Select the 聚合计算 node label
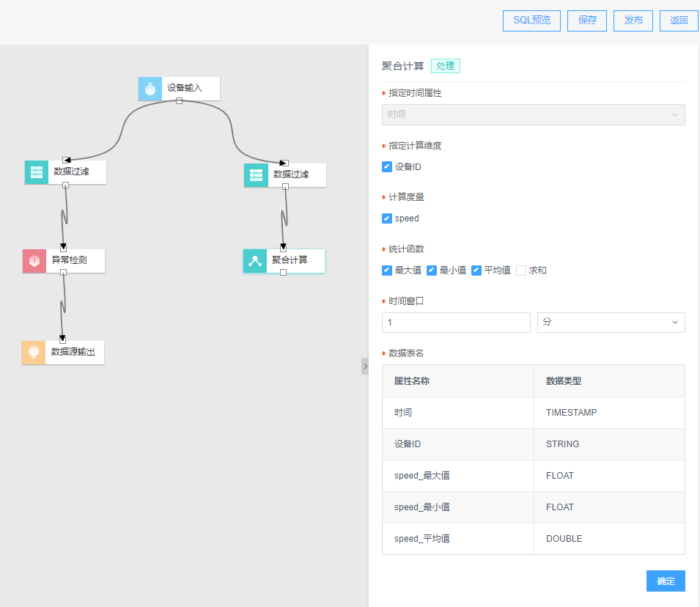700x607 pixels. tap(290, 260)
